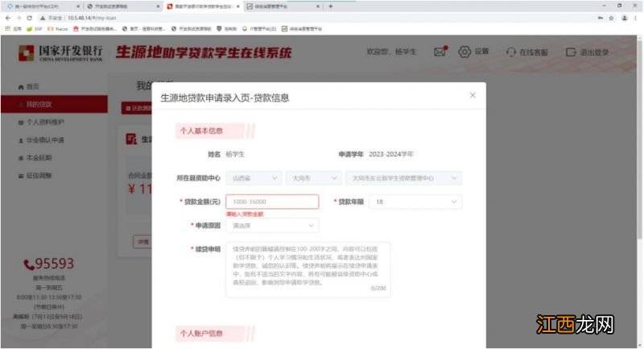Screen dimensions: 644x349
Task: Open 本金延期 in the sidebar
Action: coord(39,158)
